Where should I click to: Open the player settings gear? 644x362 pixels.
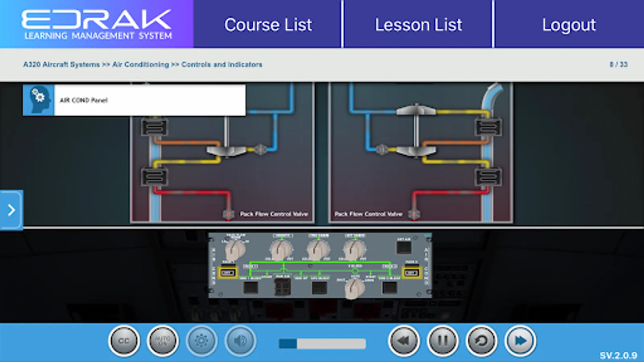click(201, 341)
